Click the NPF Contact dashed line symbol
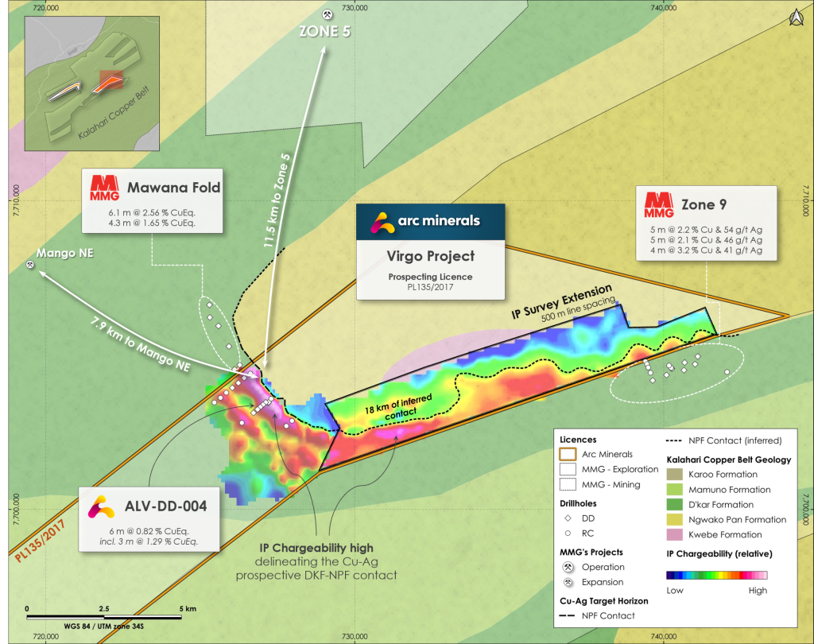Viewport: 814px width, 644px height. tap(568, 616)
